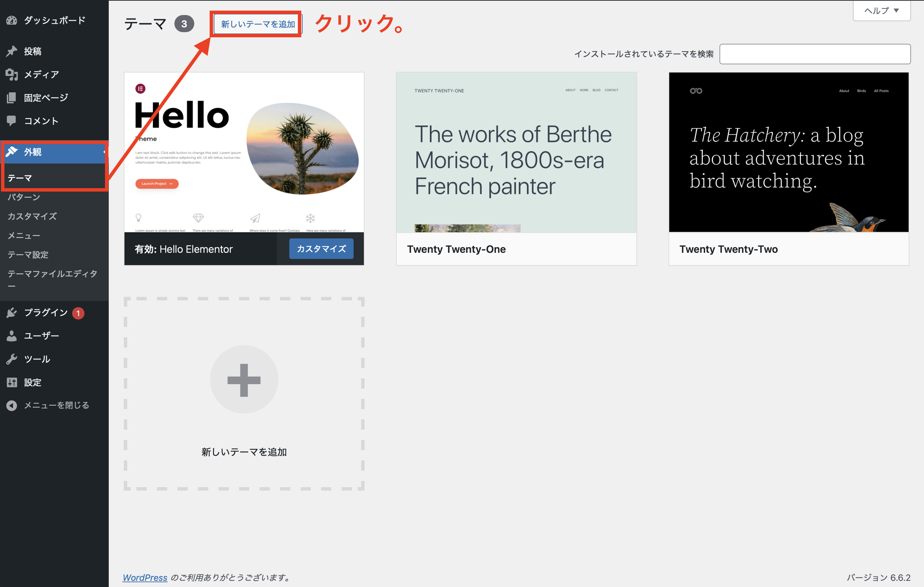Screen dimensions: 924x587
Task: Select the 投稿 pin icon in sidebar
Action: coord(12,51)
